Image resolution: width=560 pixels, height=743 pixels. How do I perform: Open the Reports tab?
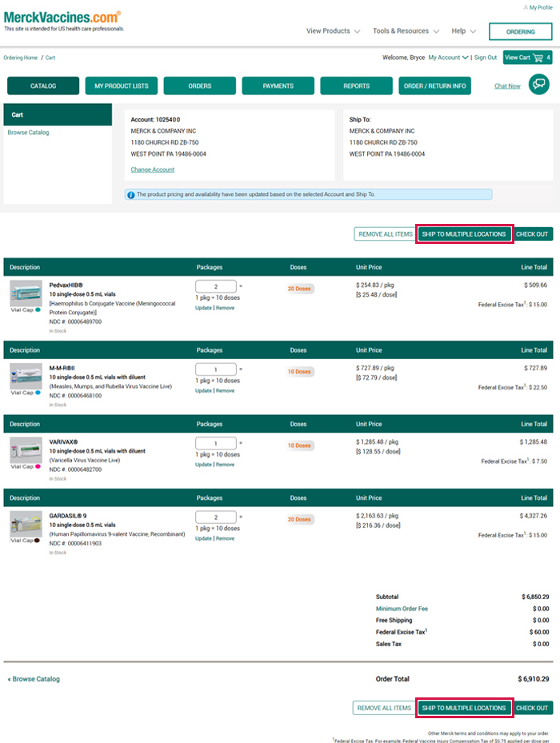356,86
